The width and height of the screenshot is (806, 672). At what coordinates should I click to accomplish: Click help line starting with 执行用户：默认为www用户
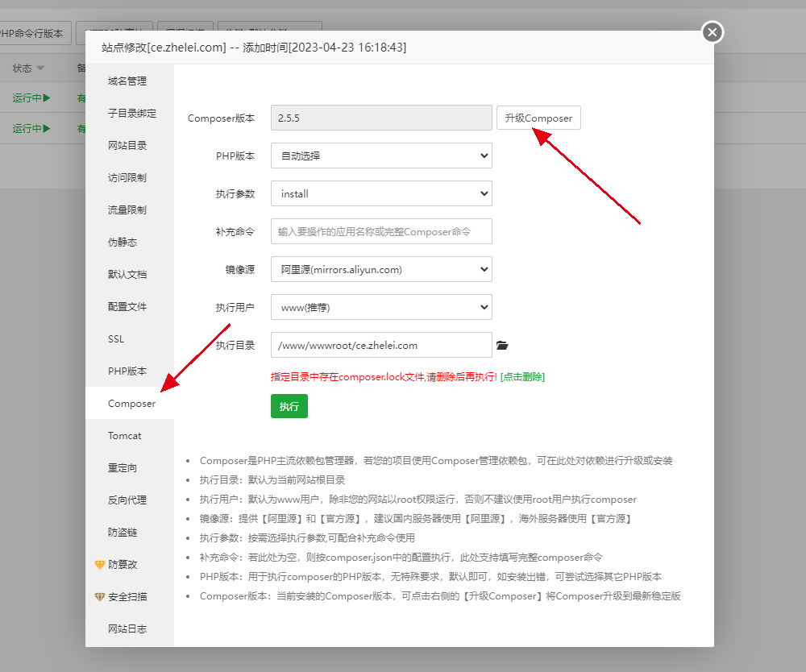(418, 500)
